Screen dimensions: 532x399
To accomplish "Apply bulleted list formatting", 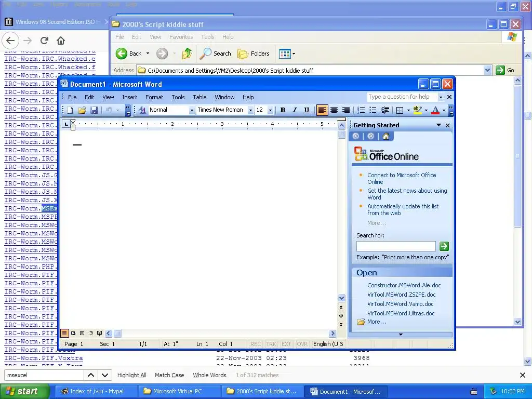I will 373,110.
